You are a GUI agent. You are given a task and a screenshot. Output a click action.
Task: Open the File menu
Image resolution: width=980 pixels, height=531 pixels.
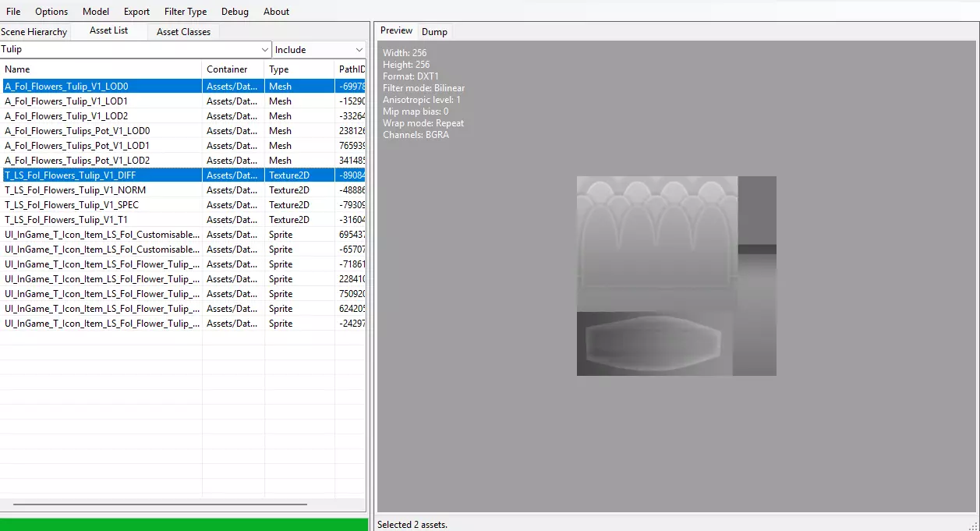pos(13,12)
